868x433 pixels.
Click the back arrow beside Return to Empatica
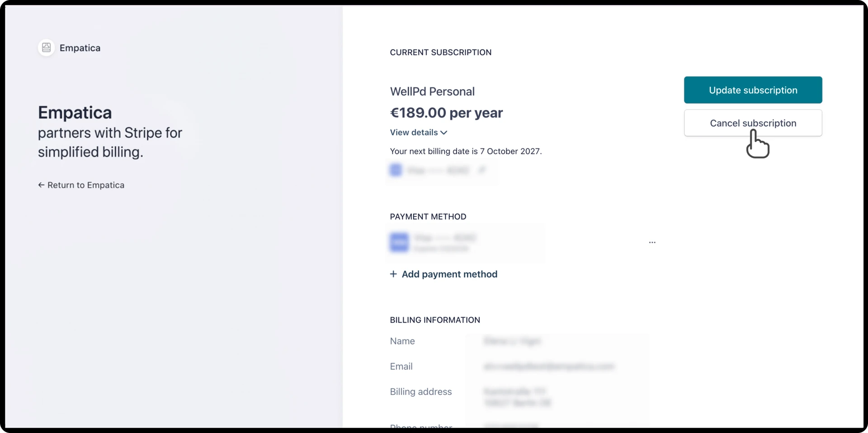click(41, 185)
